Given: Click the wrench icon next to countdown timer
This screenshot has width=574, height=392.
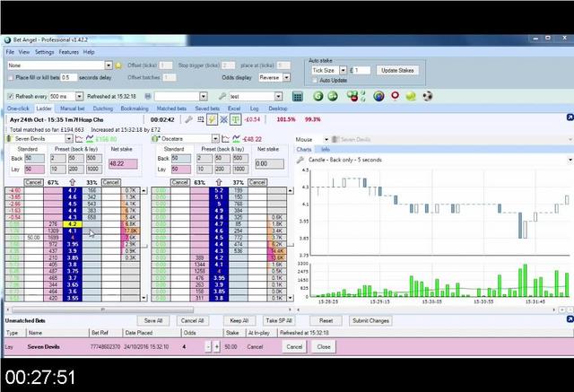Looking at the screenshot, I should coord(188,119).
